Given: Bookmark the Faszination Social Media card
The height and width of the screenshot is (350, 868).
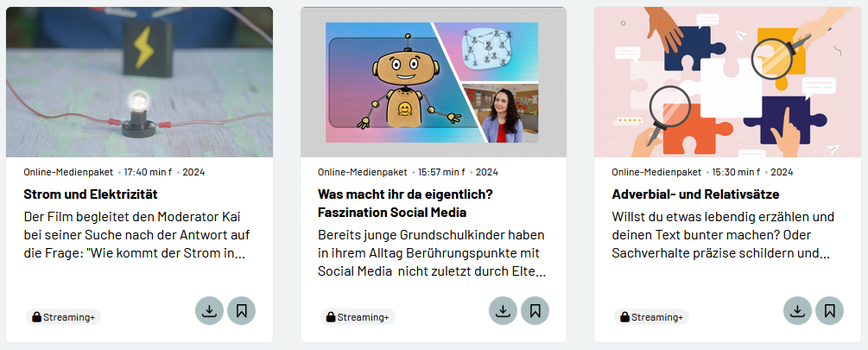Looking at the screenshot, I should pyautogui.click(x=535, y=311).
